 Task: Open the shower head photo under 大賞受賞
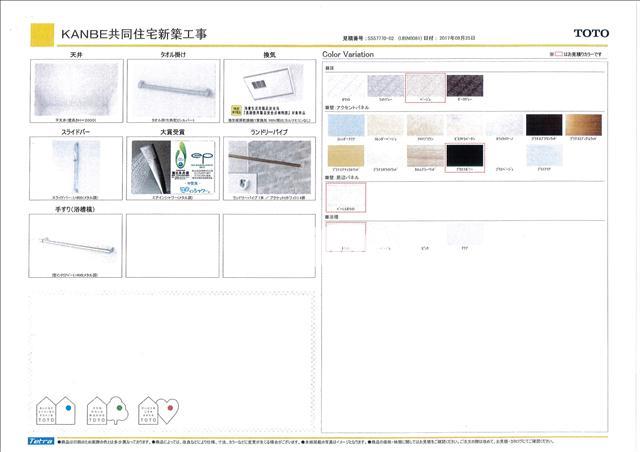click(151, 167)
